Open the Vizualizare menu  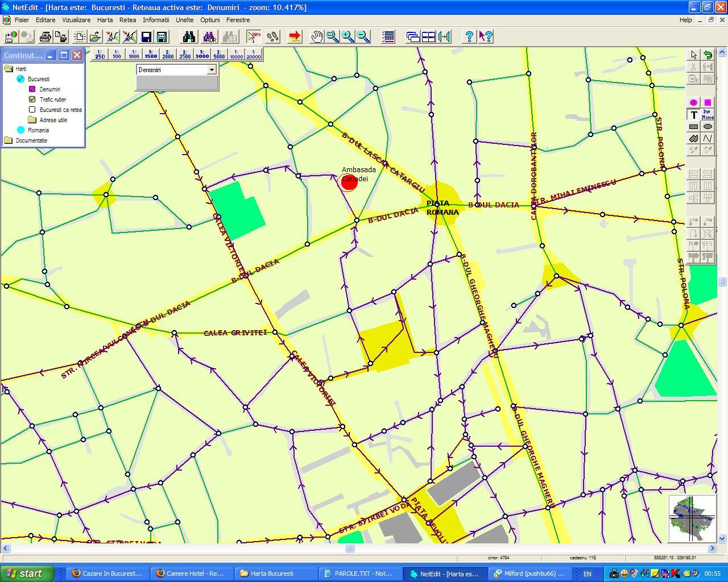[x=76, y=20]
